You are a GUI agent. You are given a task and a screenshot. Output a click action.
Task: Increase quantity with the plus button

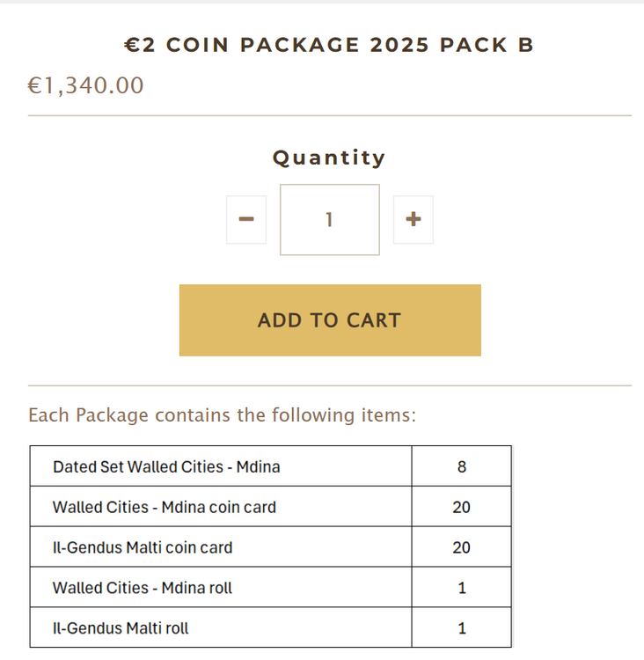[x=413, y=219]
